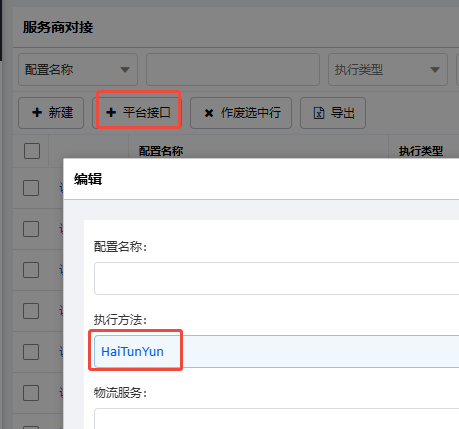Screen dimensions: 459x429
Task: Open the 配置名称 filter dropdown
Action: (x=78, y=70)
